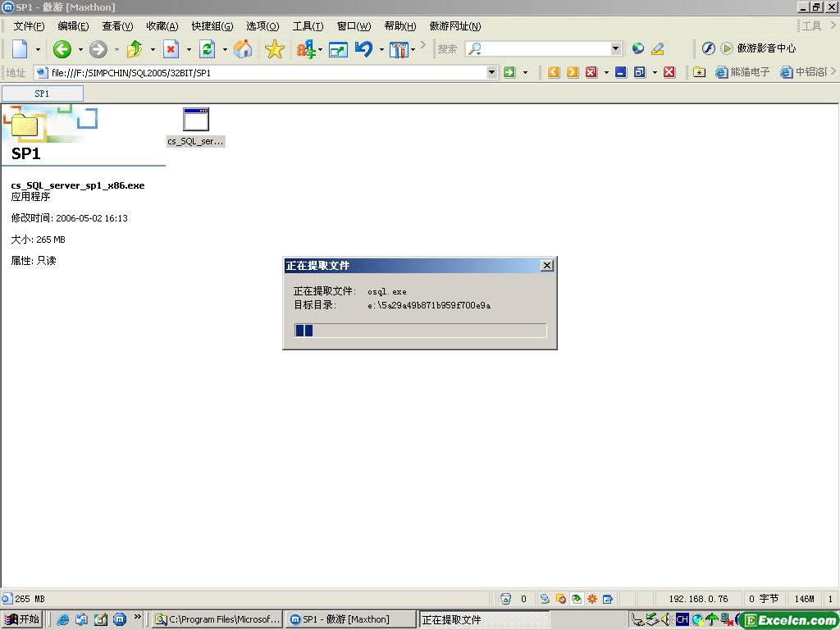The height and width of the screenshot is (630, 840).
Task: Open the tools wrench toolbar icon
Action: (x=399, y=49)
